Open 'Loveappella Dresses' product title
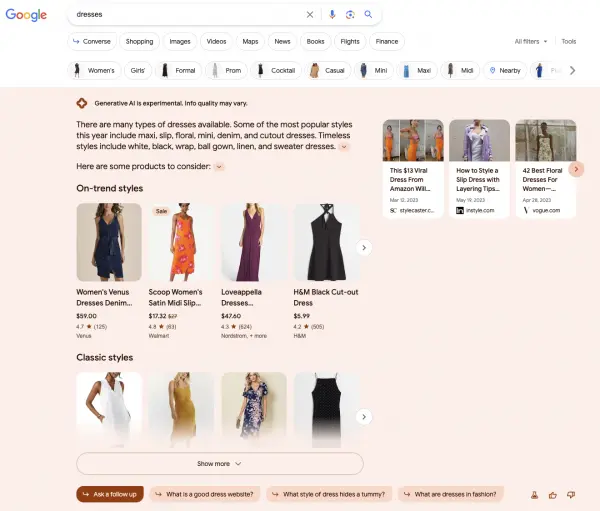The image size is (600, 511). click(241, 297)
